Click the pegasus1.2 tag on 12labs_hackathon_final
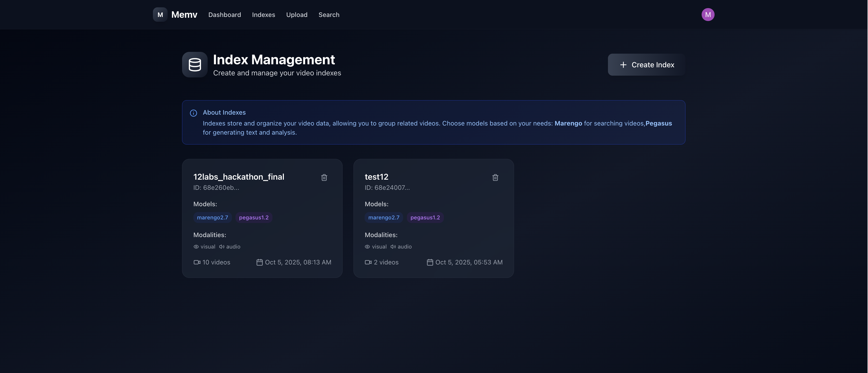Viewport: 868px width, 373px height. [x=253, y=217]
